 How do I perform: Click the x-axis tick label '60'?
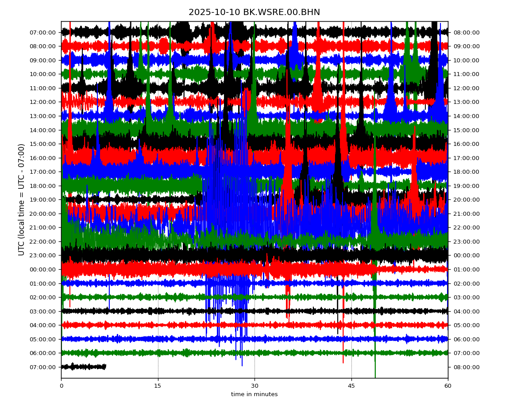(x=448, y=386)
